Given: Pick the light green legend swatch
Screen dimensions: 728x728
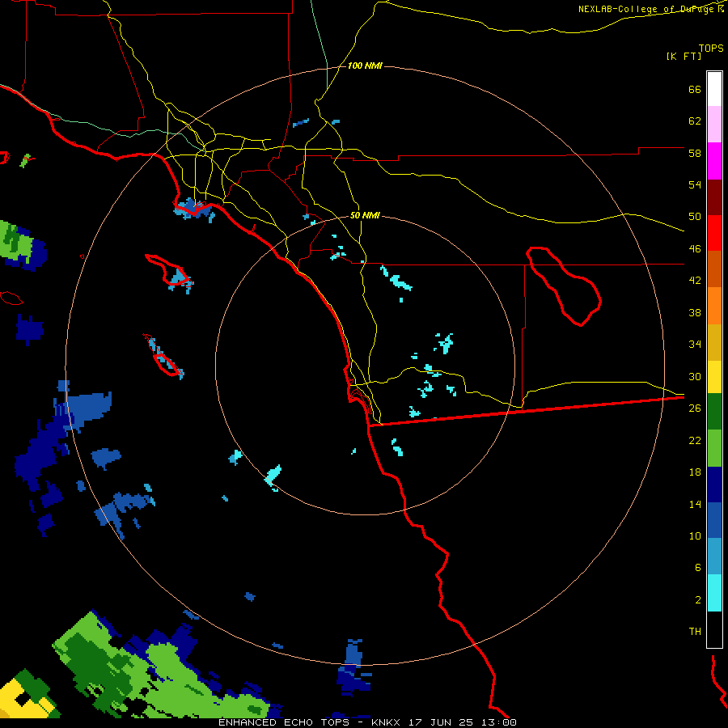Looking at the screenshot, I should (714, 447).
